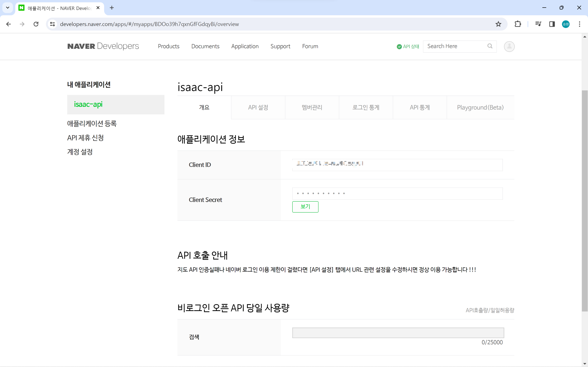Open 애플리케이션 등록 link in sidebar
The image size is (588, 367).
tap(92, 124)
